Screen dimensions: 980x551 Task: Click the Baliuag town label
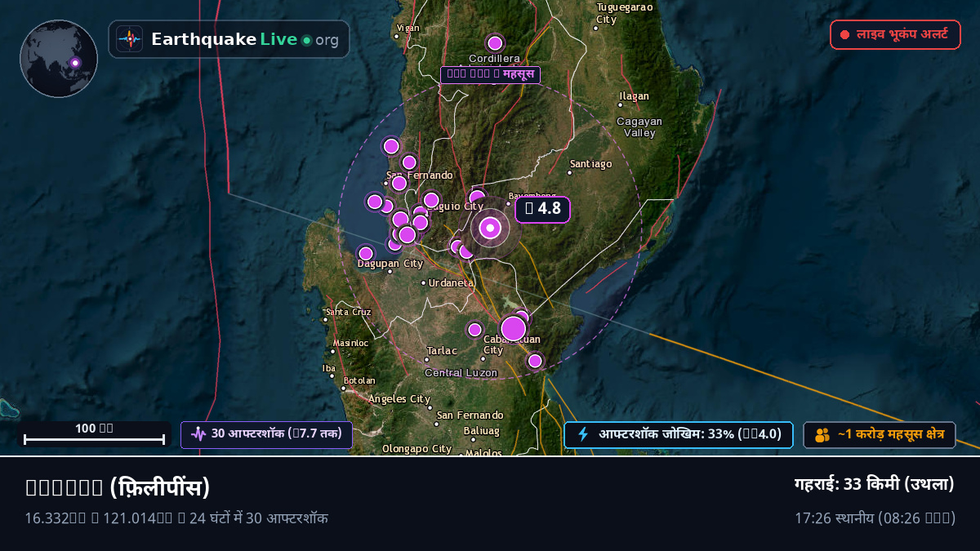coord(481,430)
